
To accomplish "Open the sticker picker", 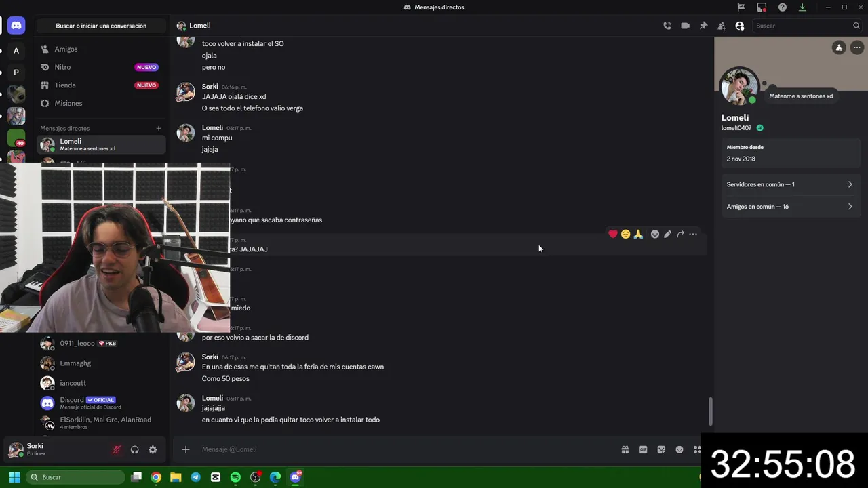I will click(x=661, y=449).
